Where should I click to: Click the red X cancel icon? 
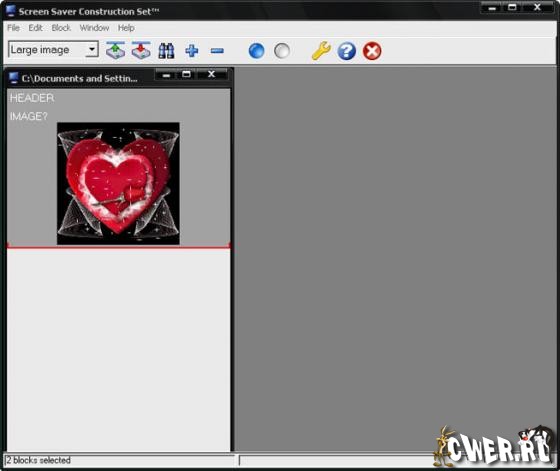tap(372, 51)
